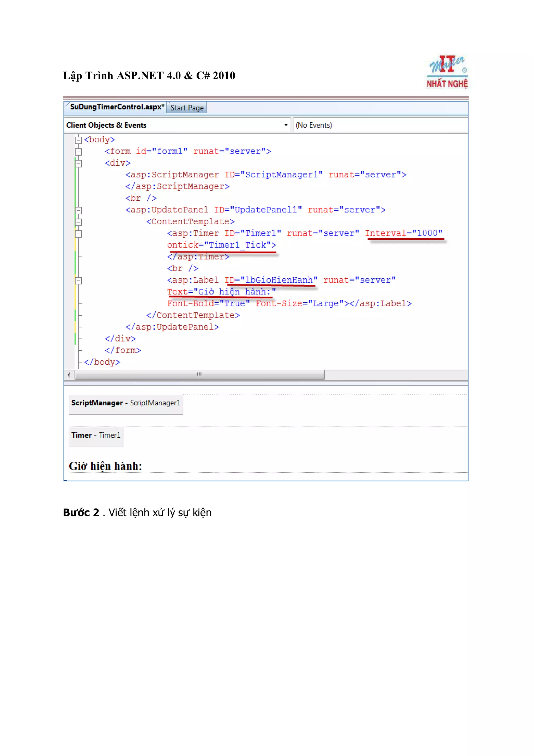Image resolution: width=534 pixels, height=756 pixels.
Task: Collapse the ContentTemplate outline node
Action: point(78,222)
